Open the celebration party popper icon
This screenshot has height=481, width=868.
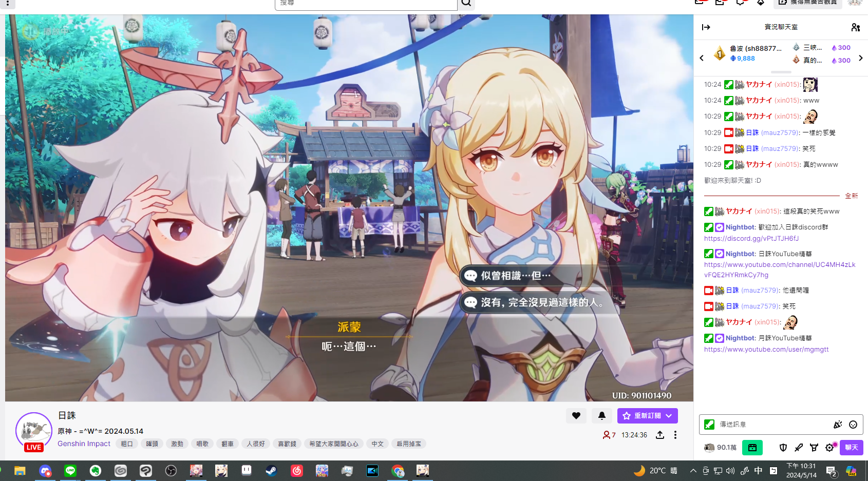[x=838, y=425]
